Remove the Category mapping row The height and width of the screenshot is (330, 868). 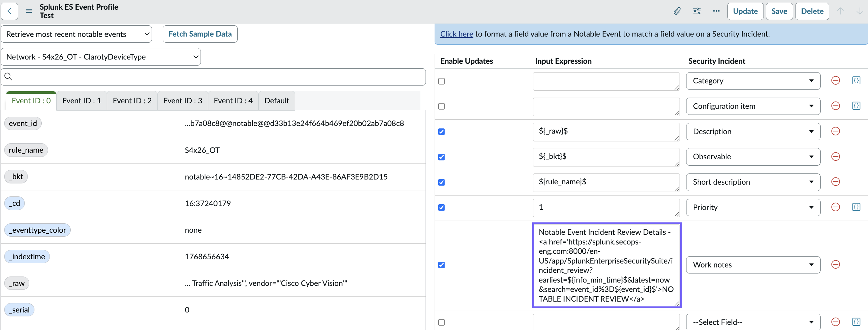[835, 81]
